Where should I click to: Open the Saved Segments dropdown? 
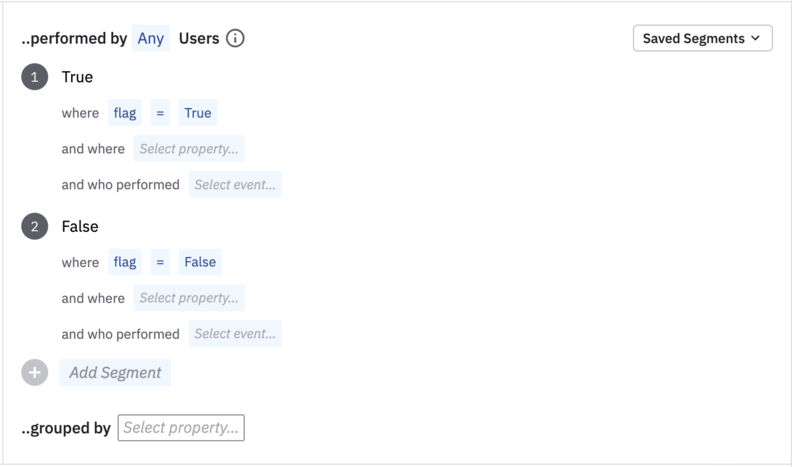coord(702,39)
